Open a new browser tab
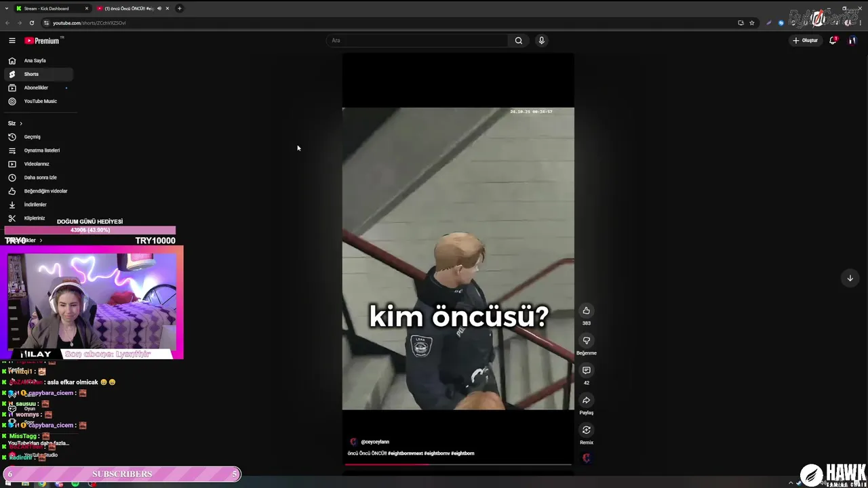 point(179,8)
